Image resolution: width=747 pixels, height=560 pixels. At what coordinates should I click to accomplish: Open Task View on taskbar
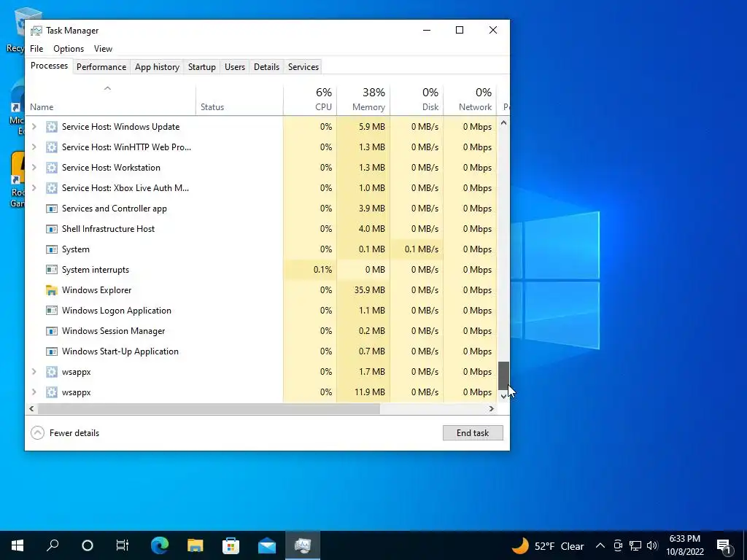coord(123,545)
